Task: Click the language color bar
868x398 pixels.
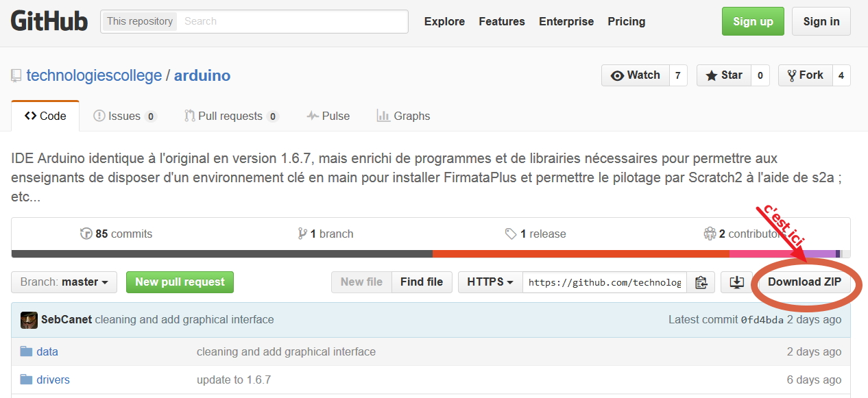Action: coord(431,254)
